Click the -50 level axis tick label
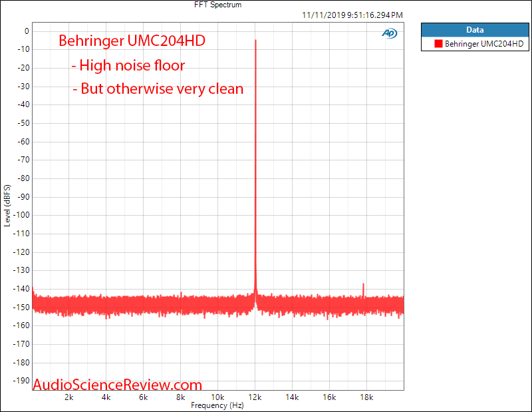 [x=23, y=123]
